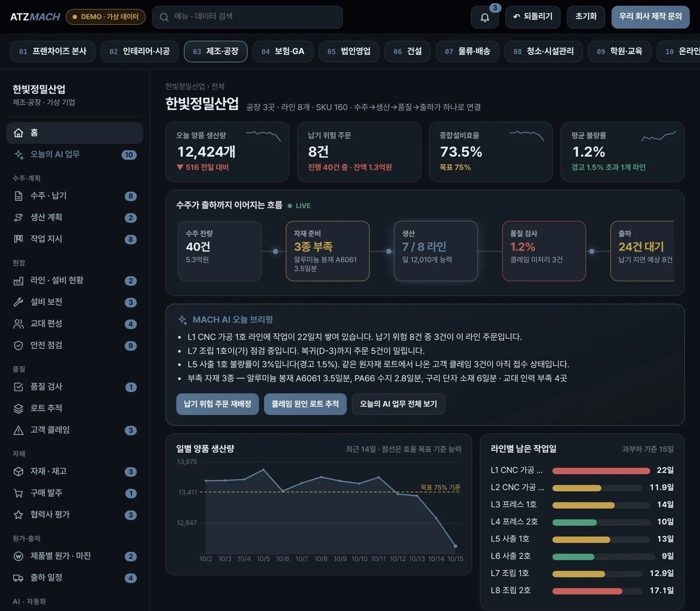Click the 교대 편성 people icon
700x611 pixels.
click(x=18, y=324)
